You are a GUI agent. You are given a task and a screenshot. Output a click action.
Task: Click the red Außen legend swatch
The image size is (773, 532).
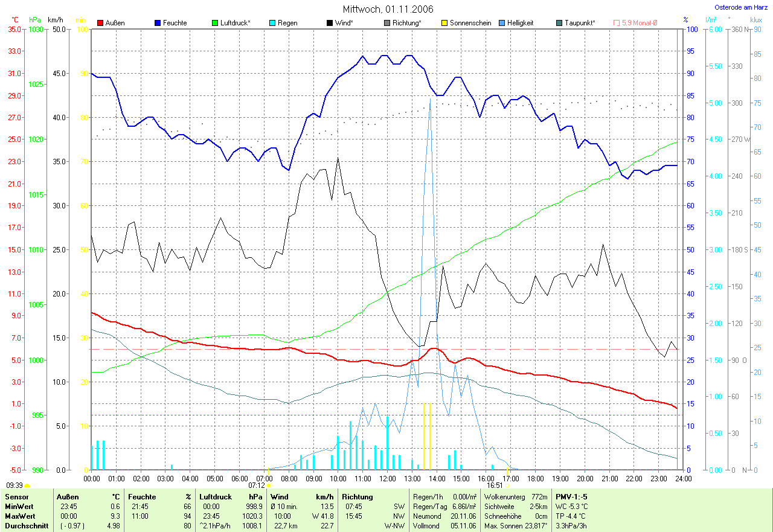[x=100, y=23]
